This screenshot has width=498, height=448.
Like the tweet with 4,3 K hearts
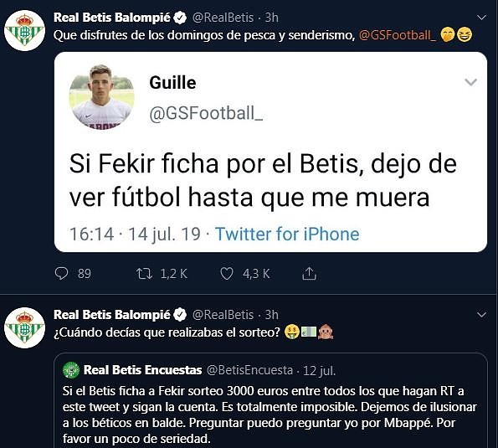[x=227, y=274]
